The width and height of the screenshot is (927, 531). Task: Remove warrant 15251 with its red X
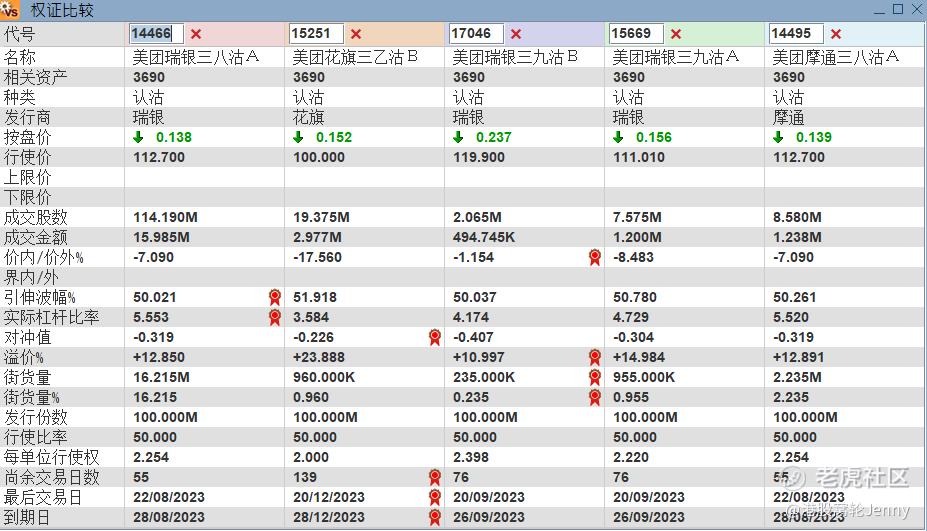point(355,34)
